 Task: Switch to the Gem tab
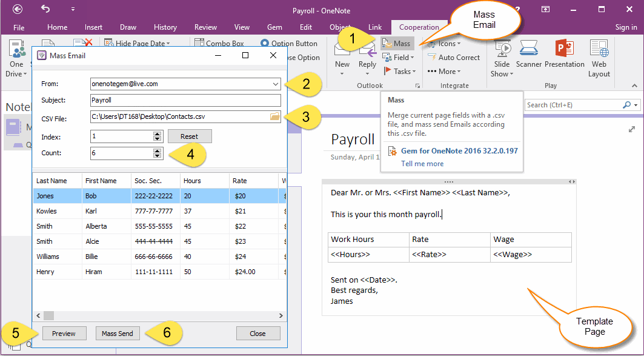[x=274, y=27]
